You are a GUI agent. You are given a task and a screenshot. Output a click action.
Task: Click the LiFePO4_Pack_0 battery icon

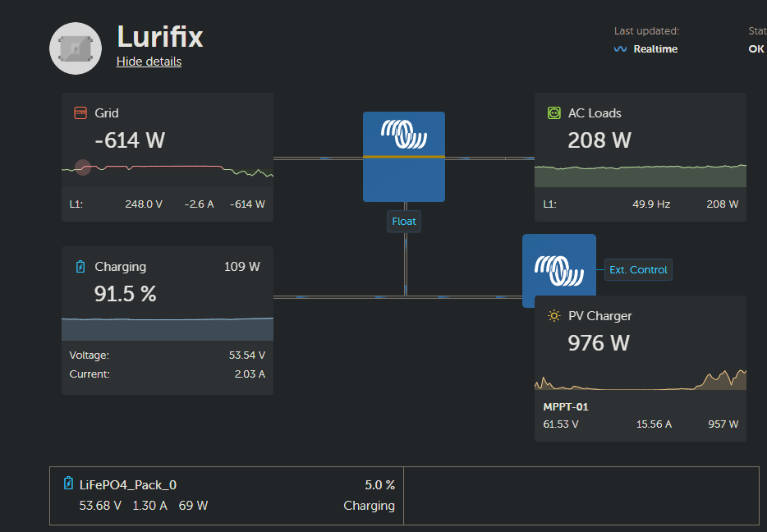click(68, 484)
